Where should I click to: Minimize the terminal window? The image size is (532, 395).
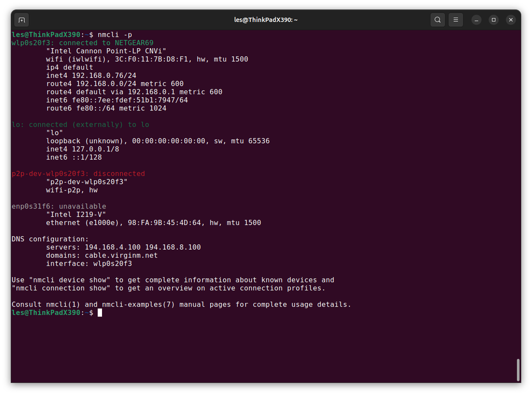click(475, 19)
